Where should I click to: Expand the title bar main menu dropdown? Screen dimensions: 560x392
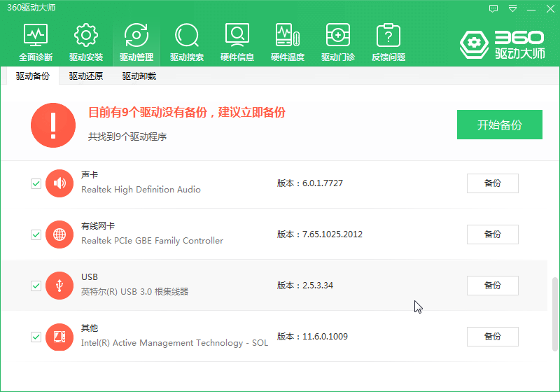pyautogui.click(x=513, y=8)
